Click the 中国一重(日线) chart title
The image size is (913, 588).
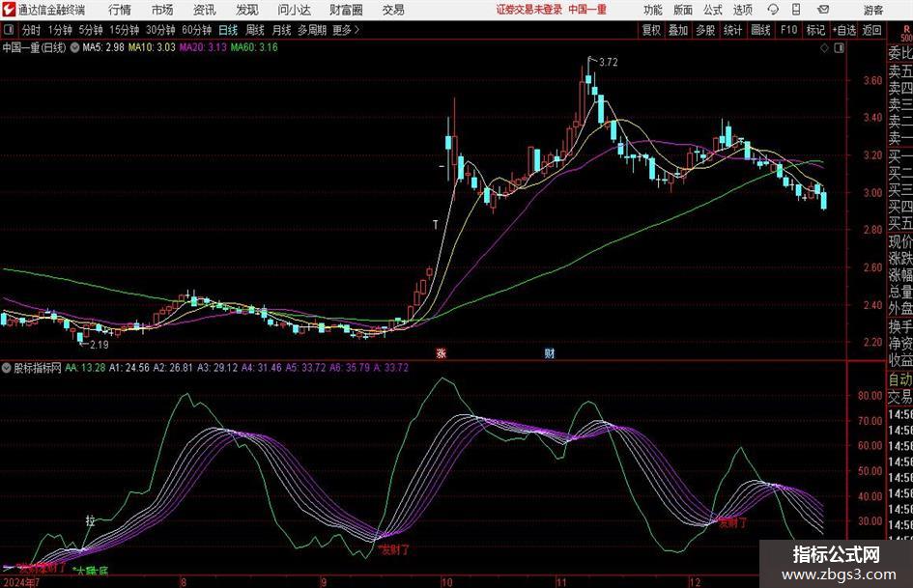pyautogui.click(x=35, y=47)
